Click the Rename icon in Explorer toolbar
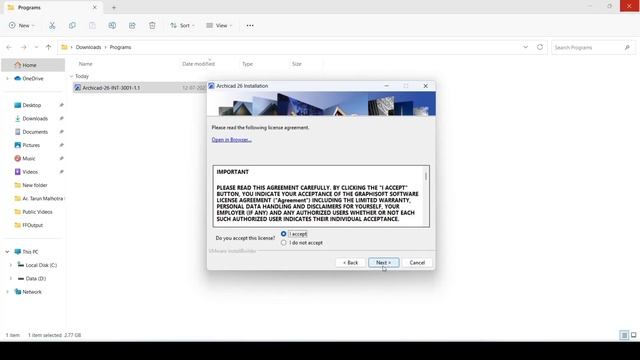The height and width of the screenshot is (360, 640). pos(112,25)
